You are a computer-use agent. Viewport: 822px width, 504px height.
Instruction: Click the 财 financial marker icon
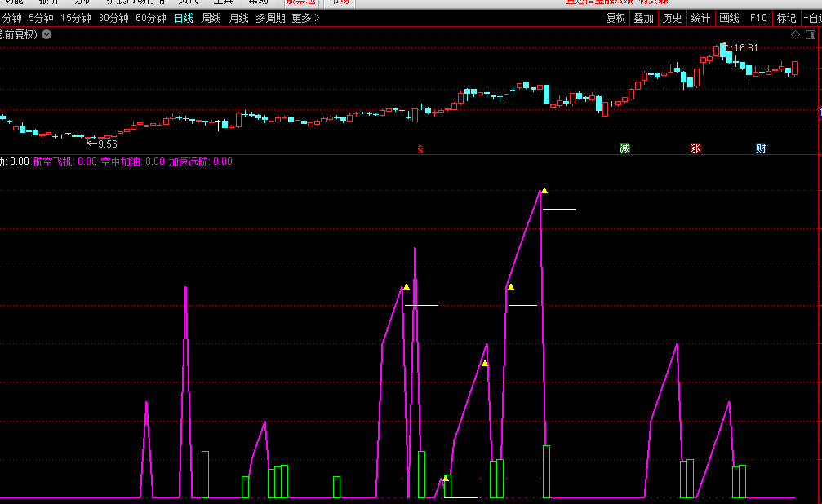click(761, 148)
